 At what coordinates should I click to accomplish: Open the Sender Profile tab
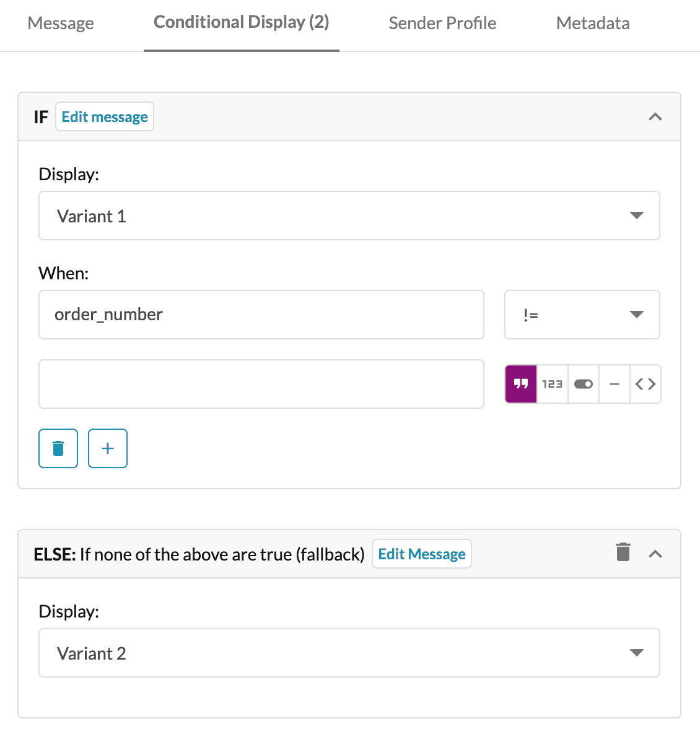pyautogui.click(x=442, y=23)
